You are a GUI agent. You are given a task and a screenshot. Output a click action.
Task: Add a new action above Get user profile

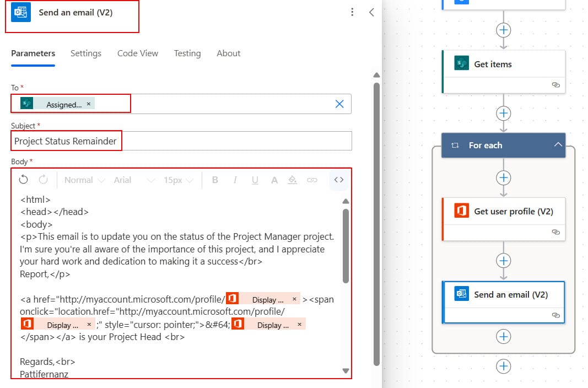(503, 177)
